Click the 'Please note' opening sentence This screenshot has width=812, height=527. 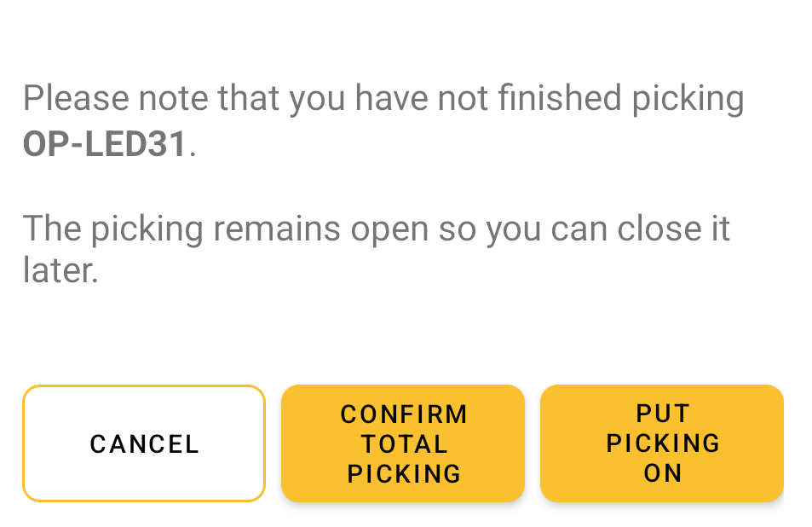pyautogui.click(x=383, y=121)
